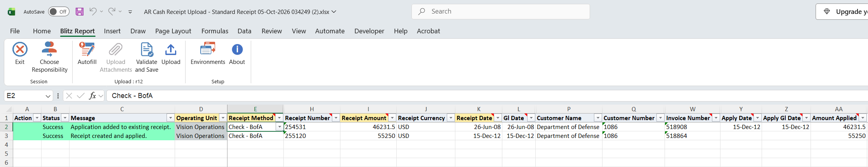Screen dimensions: 868x167
Task: Click the formula bar Enter checkmark
Action: [x=81, y=96]
